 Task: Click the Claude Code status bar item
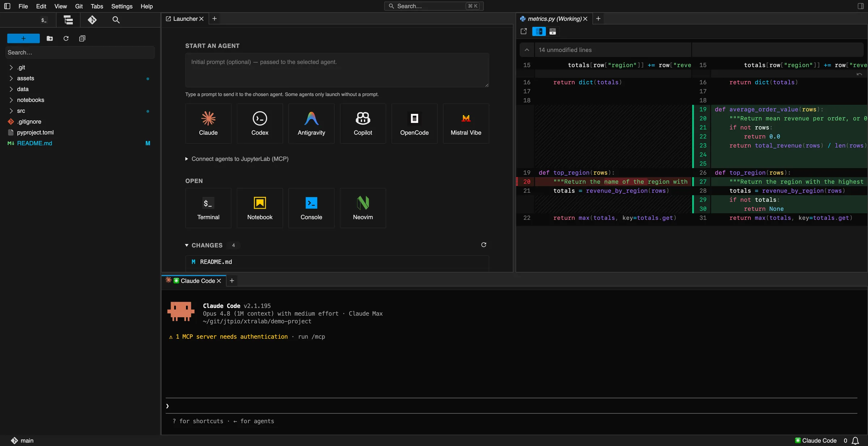[816, 441]
